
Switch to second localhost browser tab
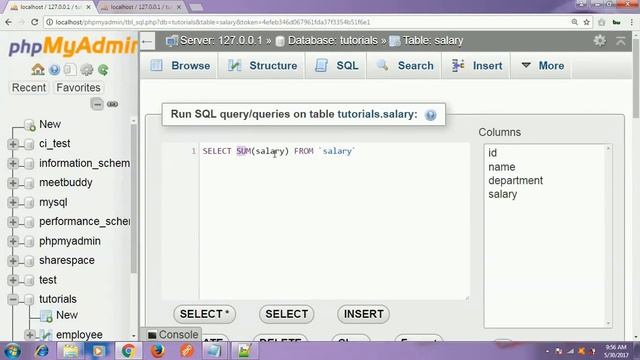click(141, 7)
